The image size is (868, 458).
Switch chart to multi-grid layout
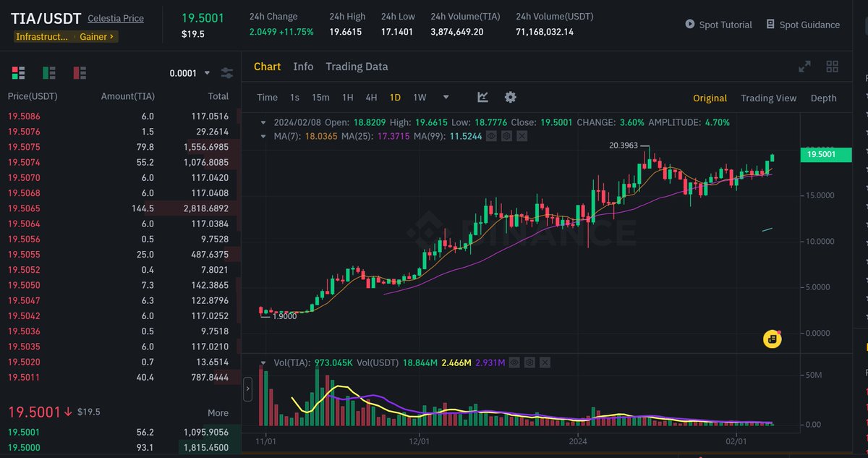833,67
